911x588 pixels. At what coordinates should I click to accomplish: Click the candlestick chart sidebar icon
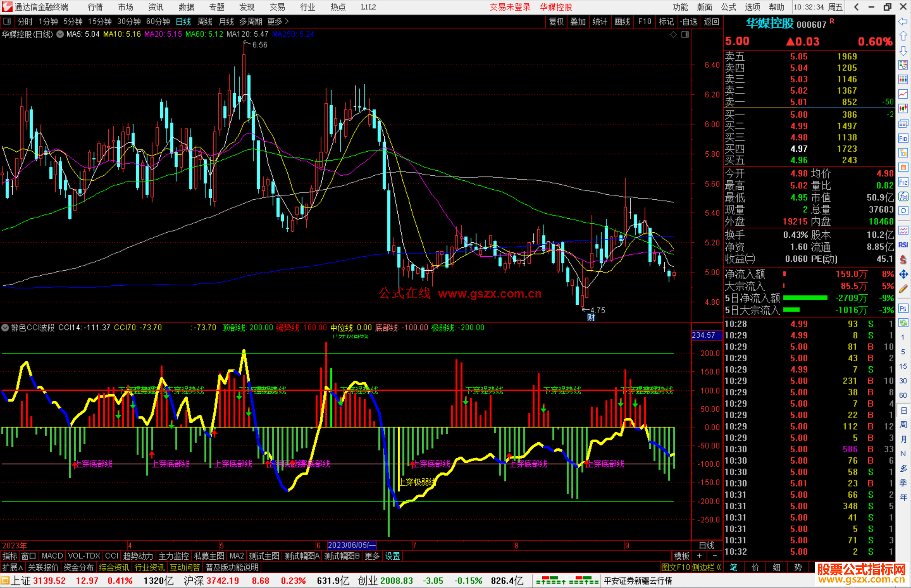903,108
